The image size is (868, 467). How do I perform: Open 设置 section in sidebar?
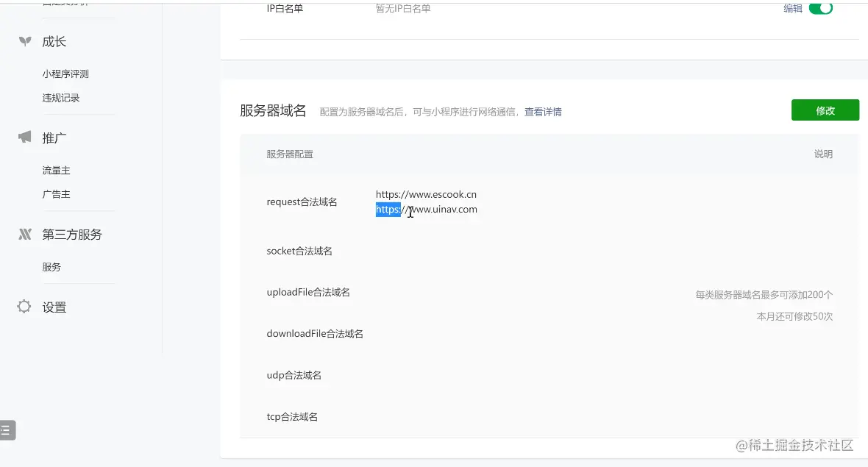point(54,307)
